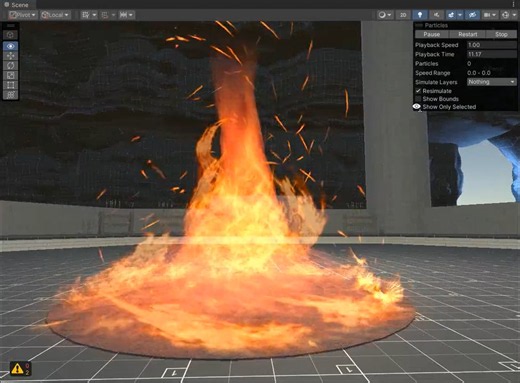The height and width of the screenshot is (383, 520).
Task: Click the Playback Speed 1.00 field
Action: [x=492, y=45]
